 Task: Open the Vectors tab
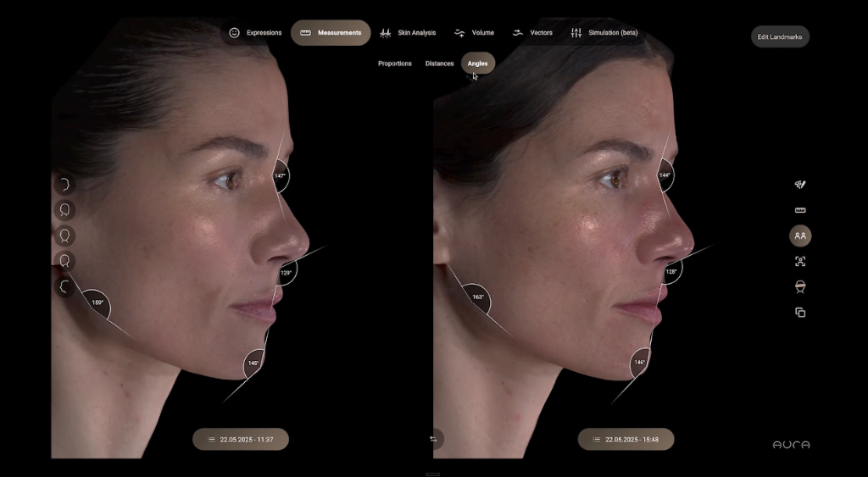(532, 33)
